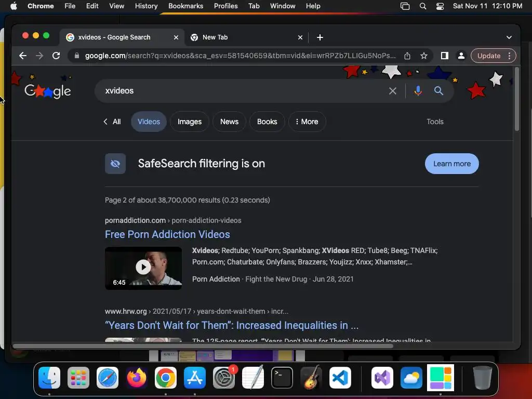
Task: Go to the Google logo homepage
Action: click(x=48, y=91)
